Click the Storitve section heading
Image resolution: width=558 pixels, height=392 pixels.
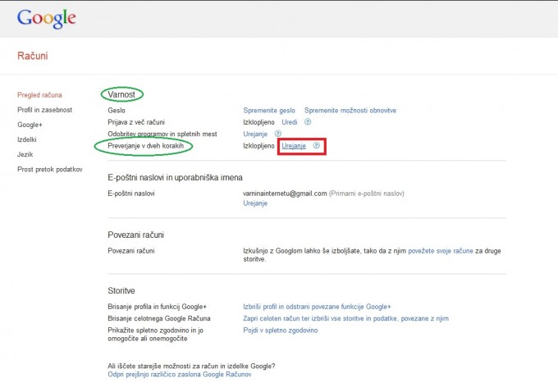pos(121,290)
